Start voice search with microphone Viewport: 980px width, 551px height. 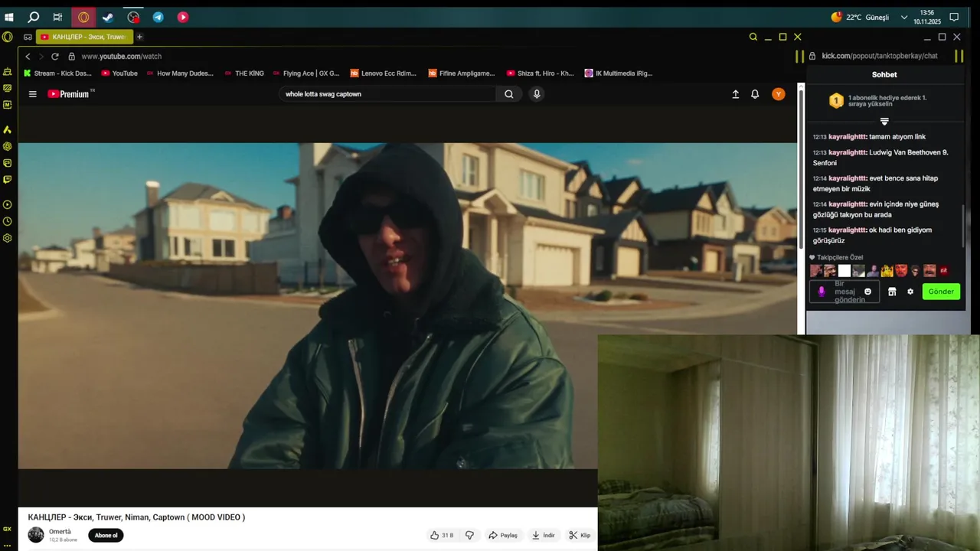(x=537, y=94)
